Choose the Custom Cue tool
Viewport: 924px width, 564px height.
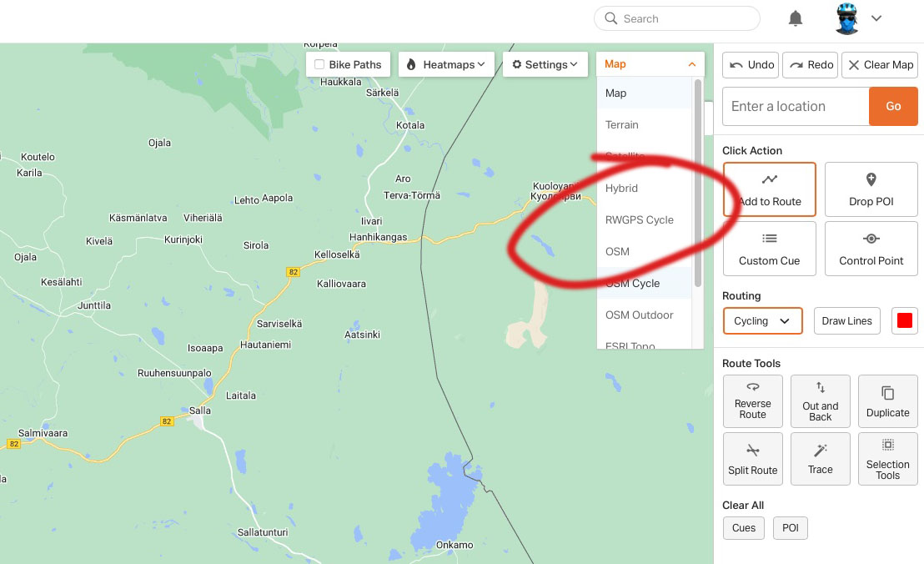click(768, 248)
